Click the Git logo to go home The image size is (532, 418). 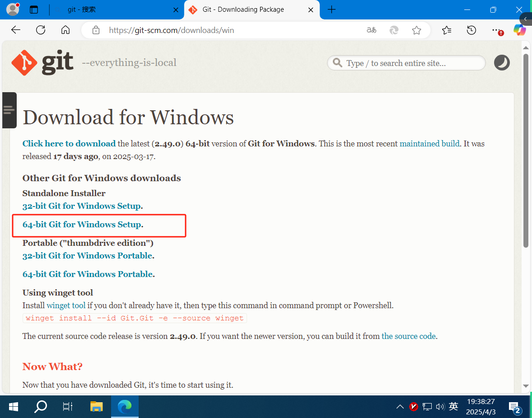coord(42,63)
